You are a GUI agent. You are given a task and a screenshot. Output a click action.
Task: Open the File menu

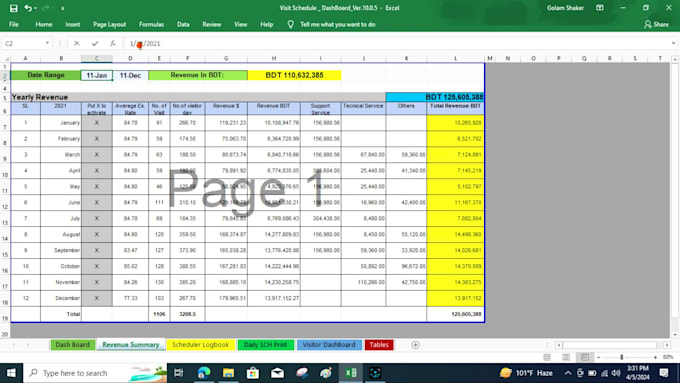(14, 24)
